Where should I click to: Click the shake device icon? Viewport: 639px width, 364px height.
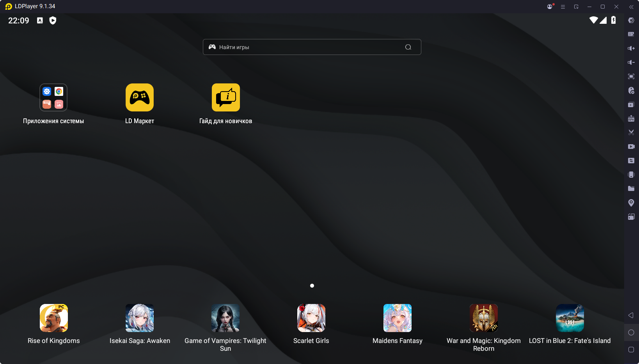[x=631, y=175]
